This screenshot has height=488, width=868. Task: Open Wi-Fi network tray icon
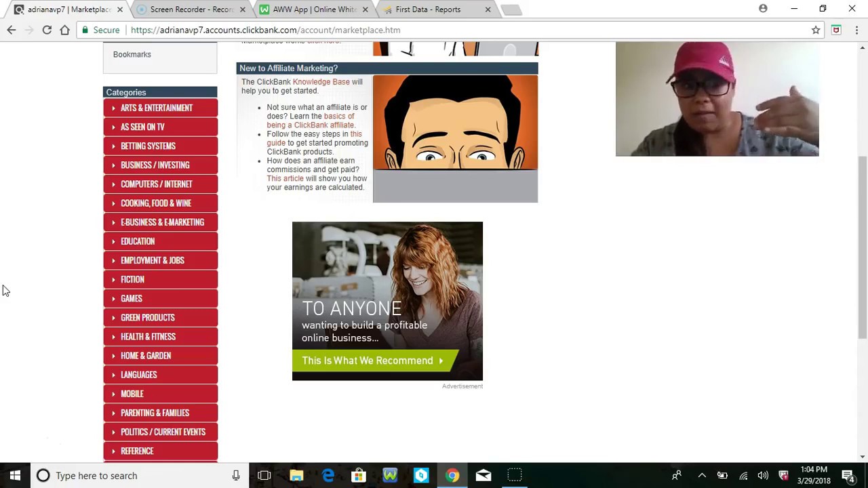tap(743, 476)
